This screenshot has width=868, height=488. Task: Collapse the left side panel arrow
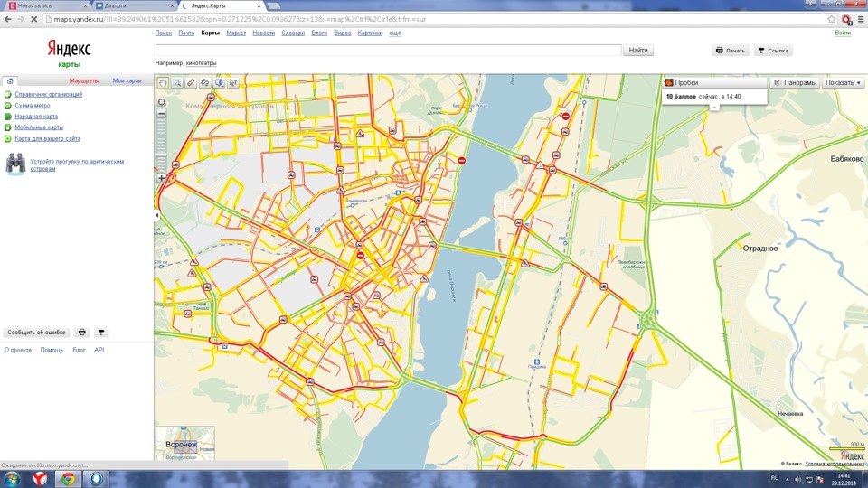[157, 215]
